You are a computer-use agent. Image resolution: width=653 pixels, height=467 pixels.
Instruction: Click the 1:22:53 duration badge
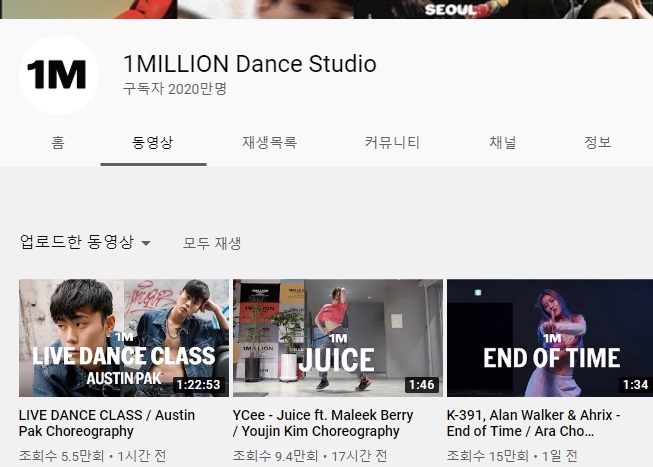click(x=199, y=385)
